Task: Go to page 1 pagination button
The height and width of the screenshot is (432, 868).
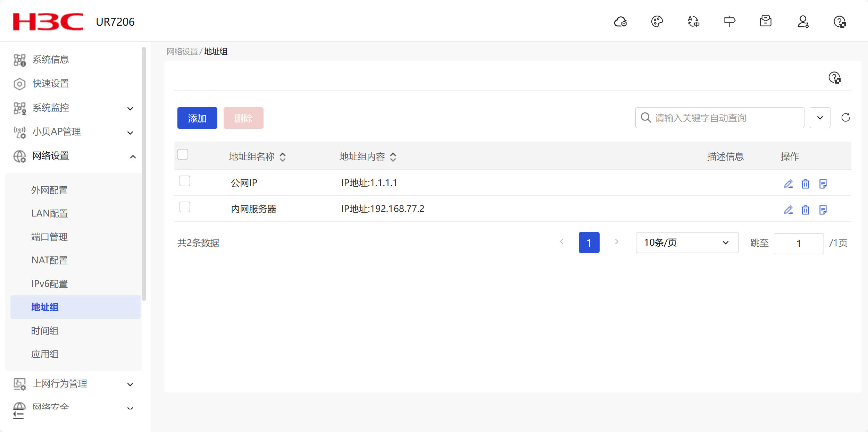Action: tap(589, 243)
